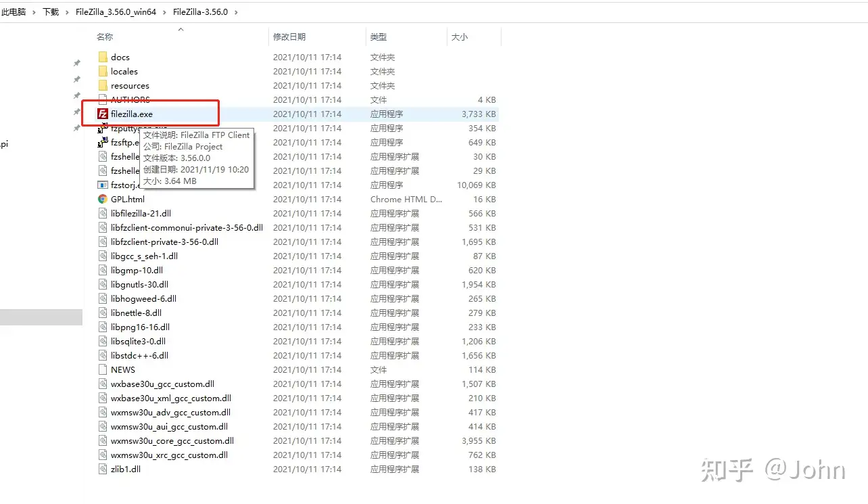This screenshot has height=504, width=868.
Task: Go to 此电脑 in address bar
Action: [x=13, y=12]
